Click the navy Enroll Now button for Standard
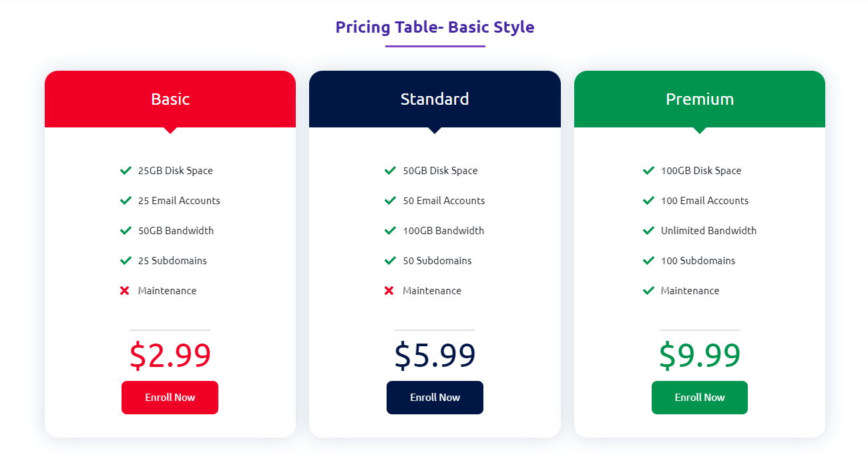The image size is (868, 467). coord(435,398)
